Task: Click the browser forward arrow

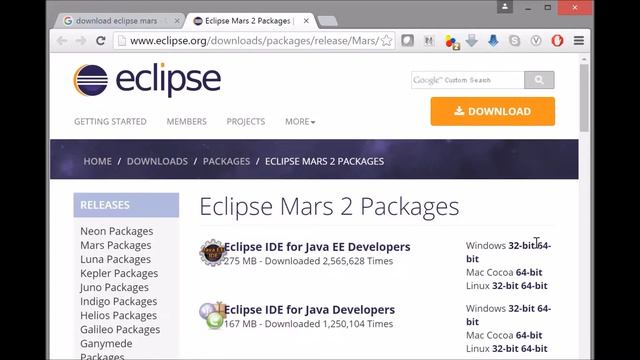Action: 81,41
